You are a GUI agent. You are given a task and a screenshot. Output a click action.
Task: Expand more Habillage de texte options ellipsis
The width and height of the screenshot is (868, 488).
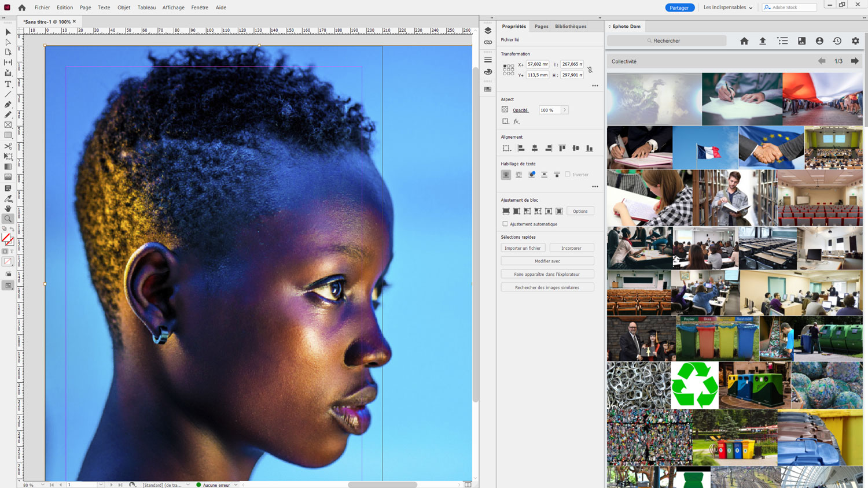[x=595, y=187]
